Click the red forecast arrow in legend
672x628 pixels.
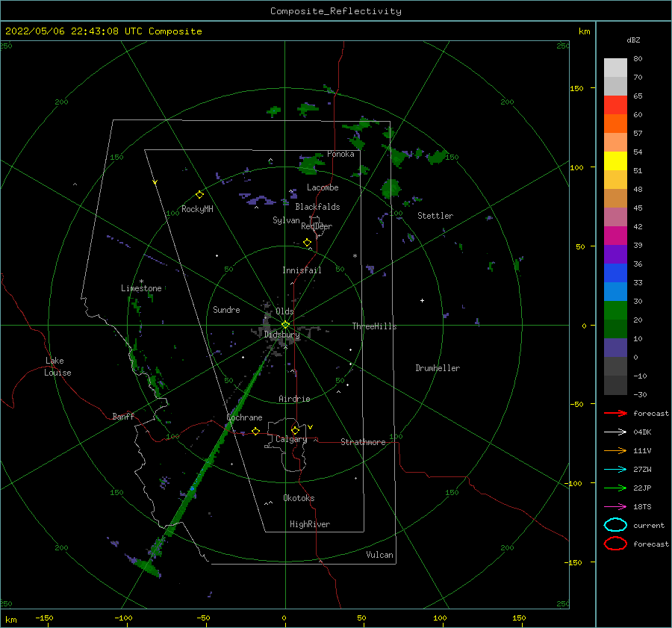pyautogui.click(x=615, y=413)
